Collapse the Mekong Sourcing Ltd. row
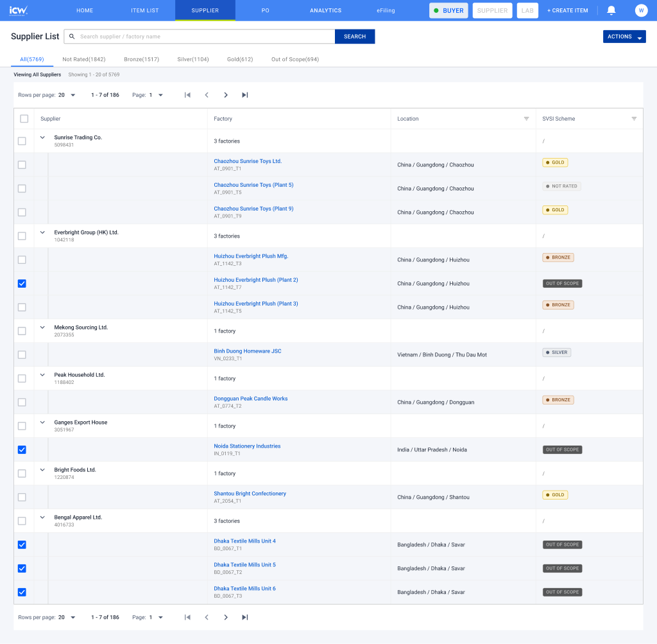 click(x=42, y=327)
